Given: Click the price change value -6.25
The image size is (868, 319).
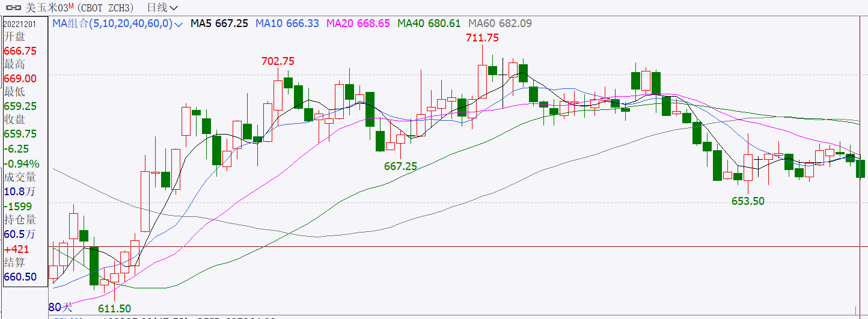Looking at the screenshot, I should [x=16, y=148].
